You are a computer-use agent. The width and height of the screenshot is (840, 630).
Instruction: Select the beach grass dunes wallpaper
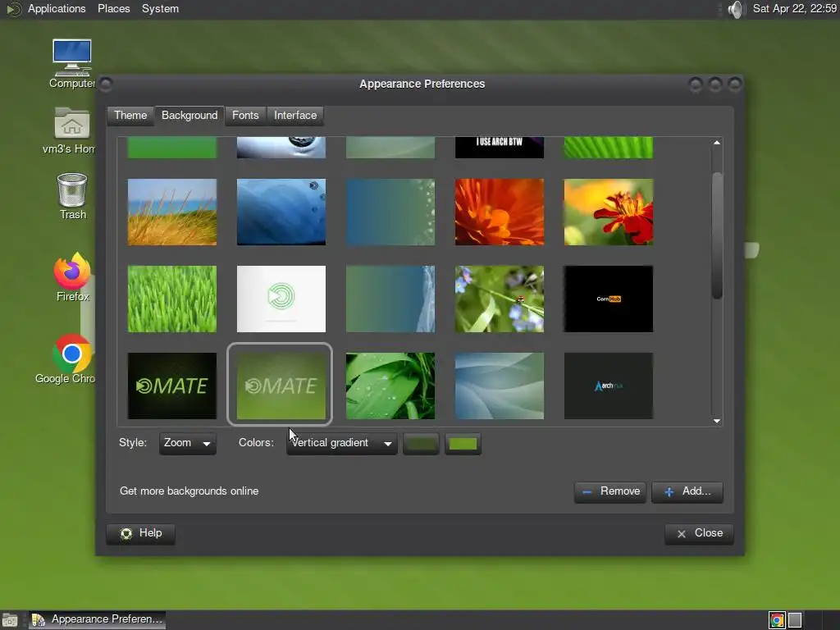click(x=172, y=212)
